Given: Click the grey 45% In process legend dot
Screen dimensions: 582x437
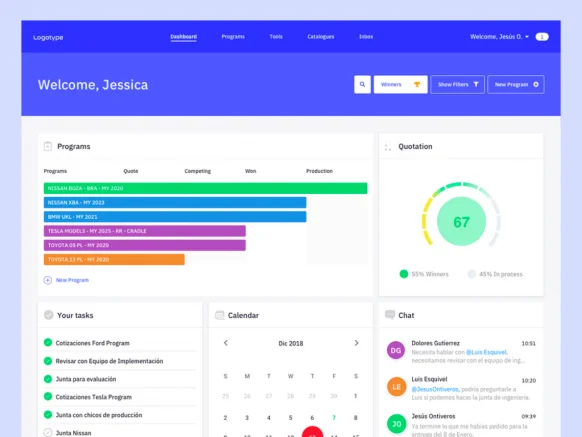Looking at the screenshot, I should tap(471, 274).
